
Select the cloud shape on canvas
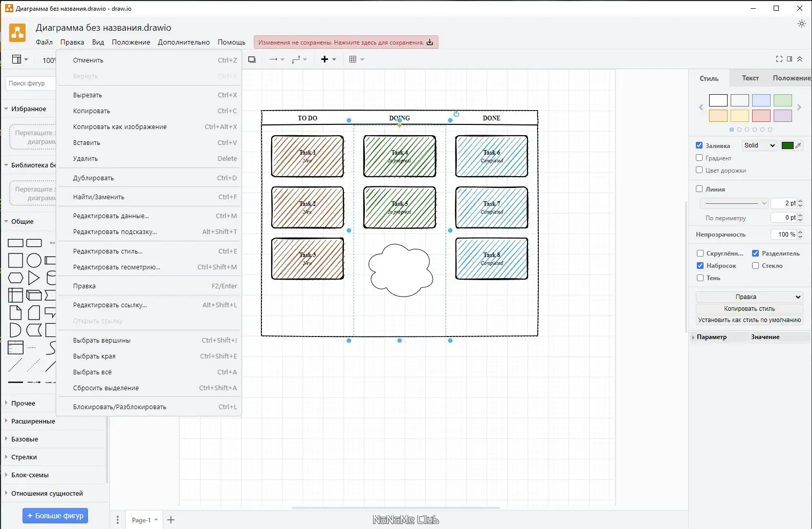(401, 270)
